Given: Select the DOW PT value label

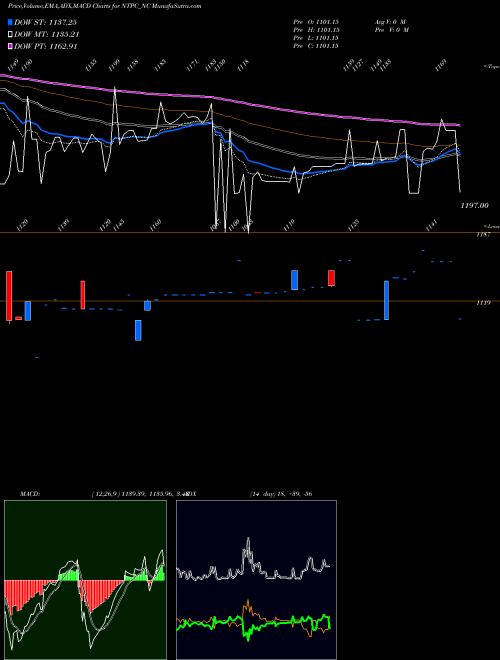Looking at the screenshot, I should pos(45,47).
